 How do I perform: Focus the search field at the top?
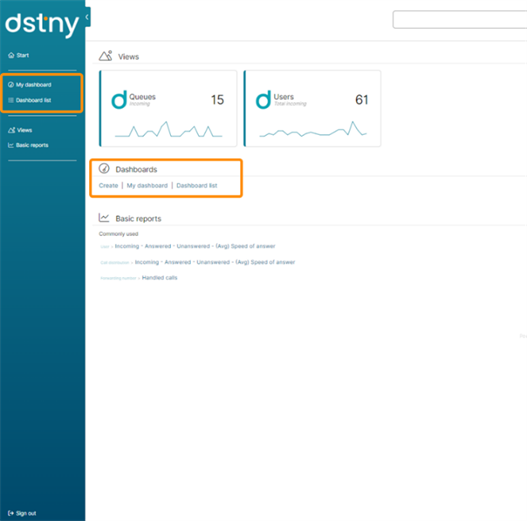click(x=460, y=19)
